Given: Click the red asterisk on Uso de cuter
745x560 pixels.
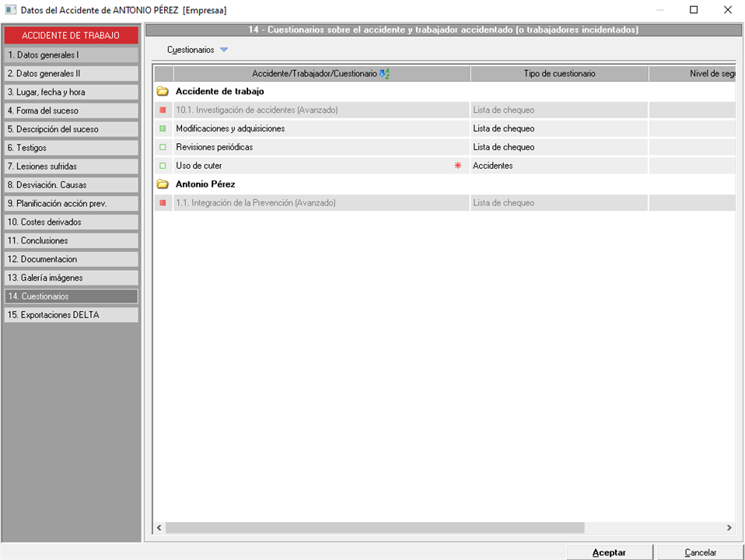Looking at the screenshot, I should click(458, 166).
